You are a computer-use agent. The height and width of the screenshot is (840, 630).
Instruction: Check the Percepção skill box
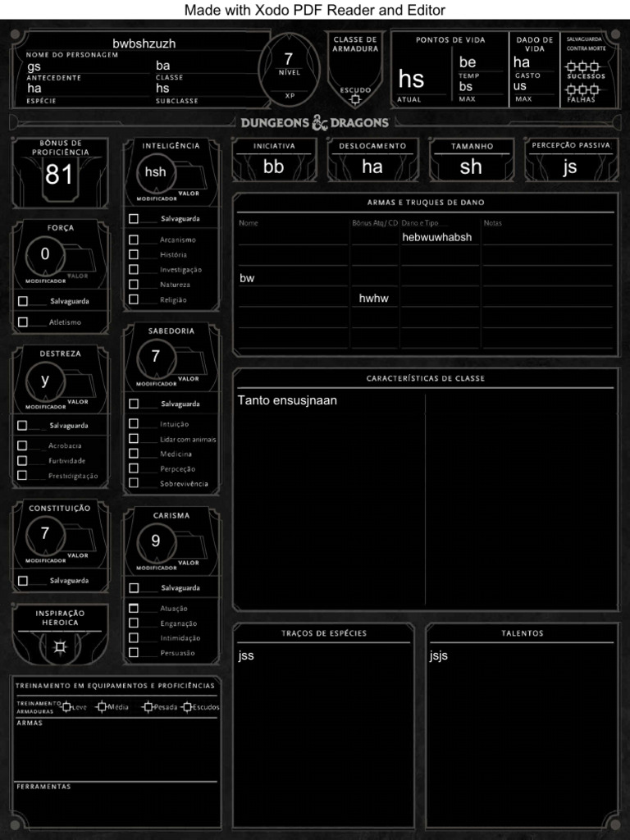[134, 468]
